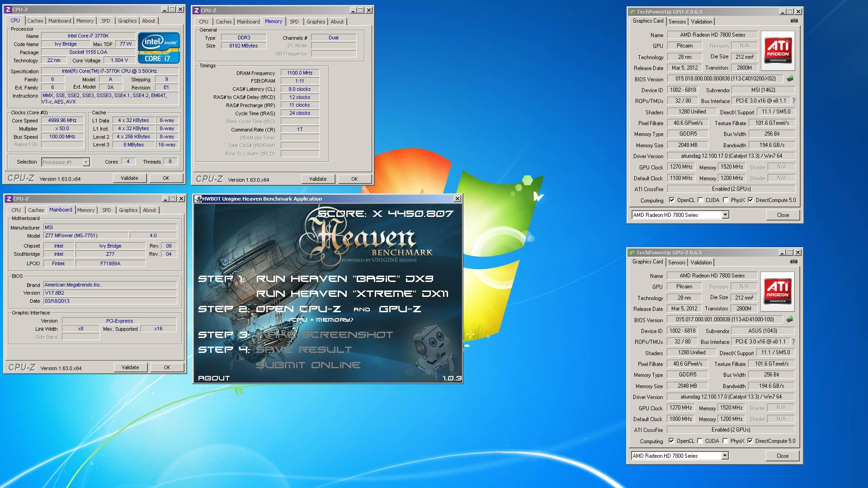868x488 pixels.
Task: Click bus interface question mark in bottom GPU-Z
Action: (793, 342)
